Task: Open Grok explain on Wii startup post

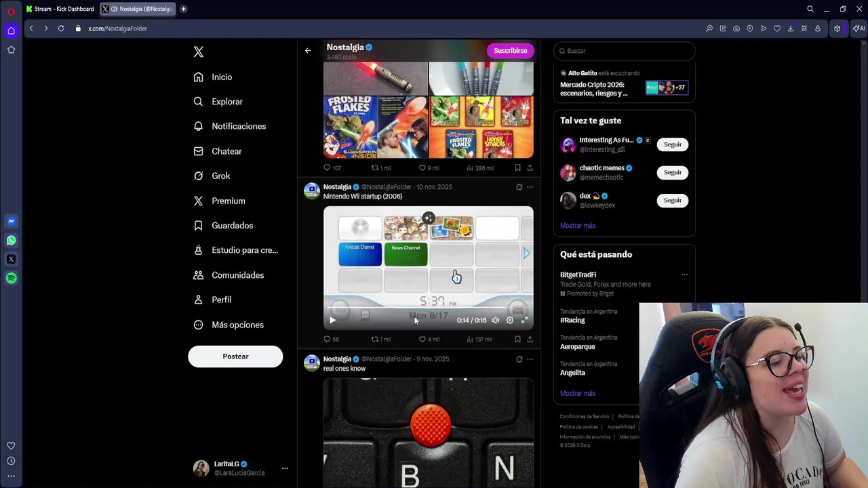Action: pos(519,187)
